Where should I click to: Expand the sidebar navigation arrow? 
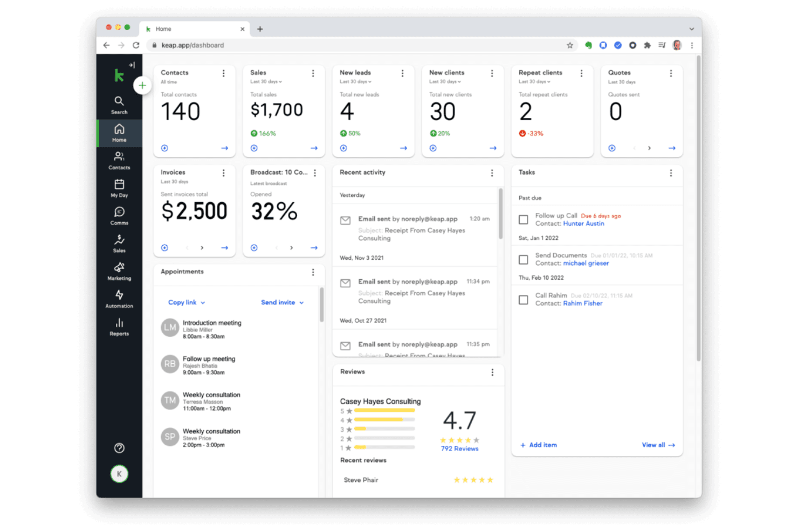132,65
